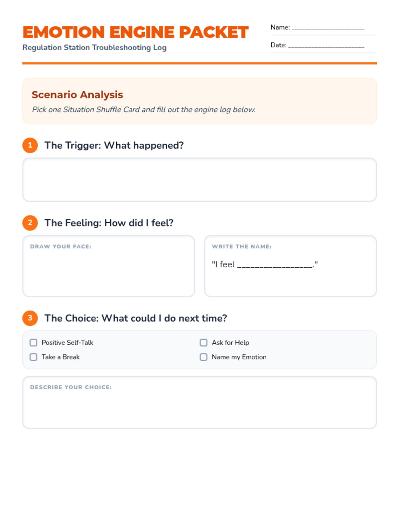Click "The Feeling: How did I feel?" heading
This screenshot has height=532, width=399.
click(109, 223)
